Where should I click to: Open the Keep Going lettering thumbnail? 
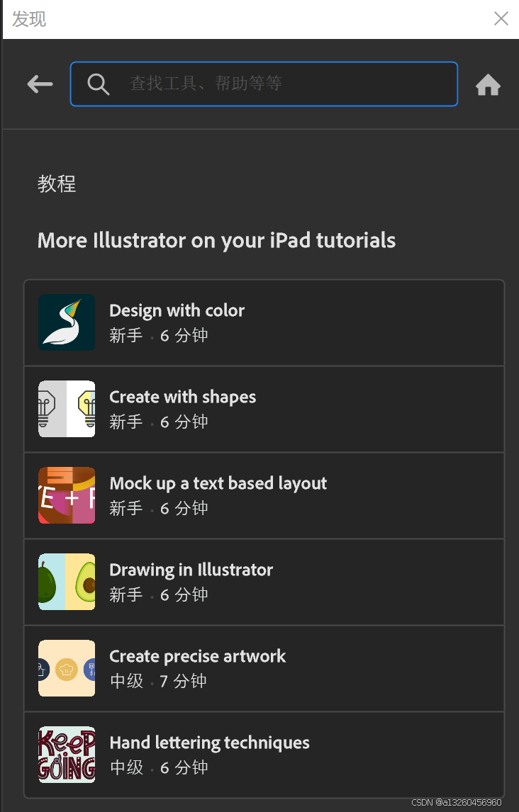click(x=67, y=755)
